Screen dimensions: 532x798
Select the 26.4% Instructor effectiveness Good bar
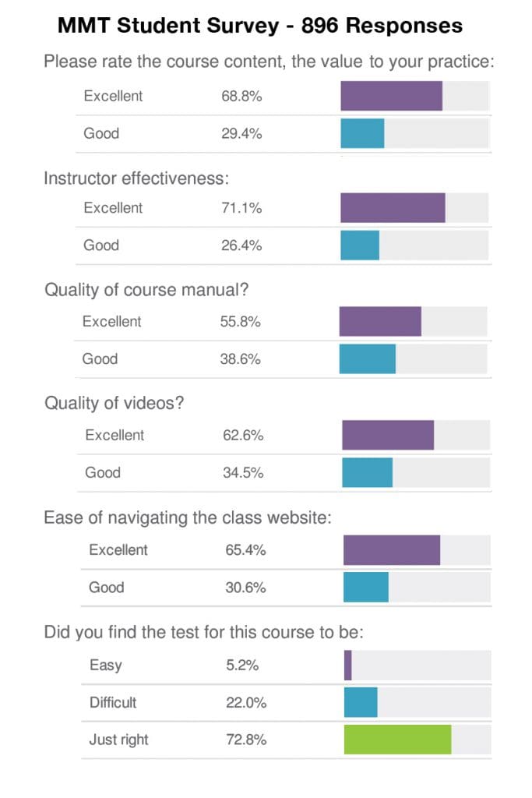pyautogui.click(x=360, y=245)
